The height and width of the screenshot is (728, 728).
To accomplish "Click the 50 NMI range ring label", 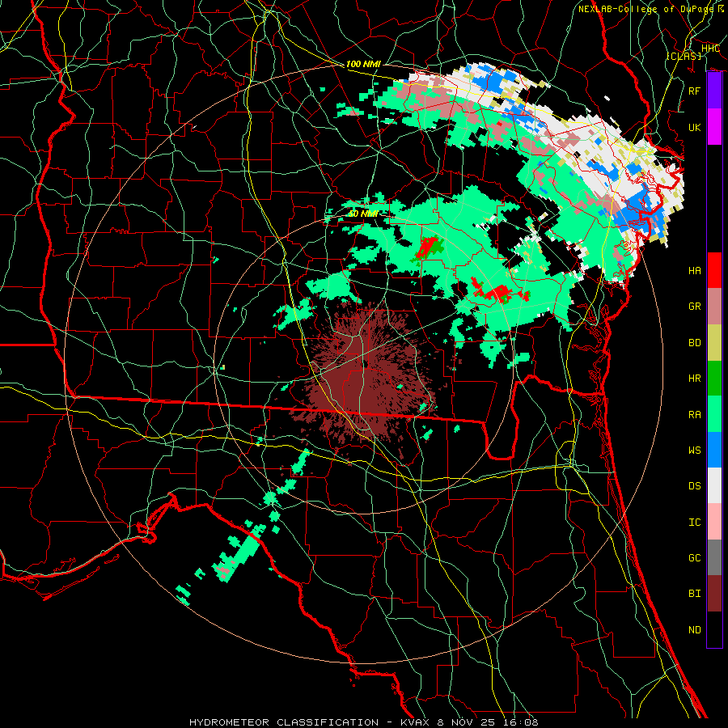I will point(363,214).
